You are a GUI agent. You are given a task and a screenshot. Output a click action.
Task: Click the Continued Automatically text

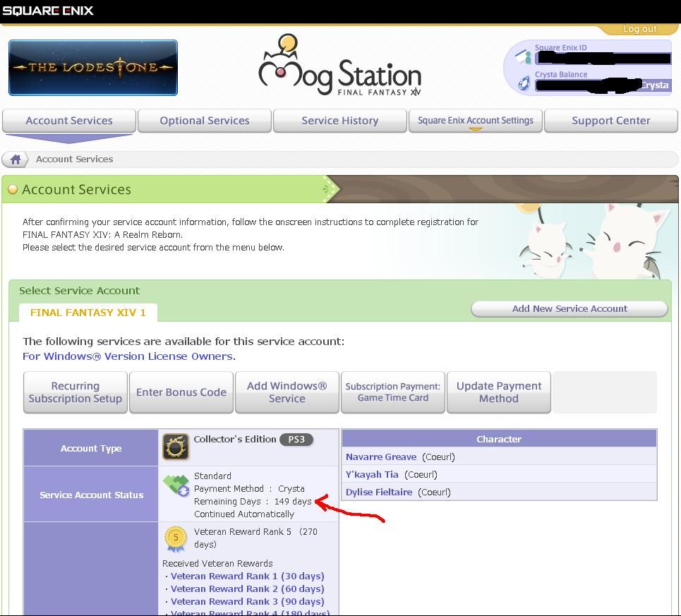tap(244, 514)
